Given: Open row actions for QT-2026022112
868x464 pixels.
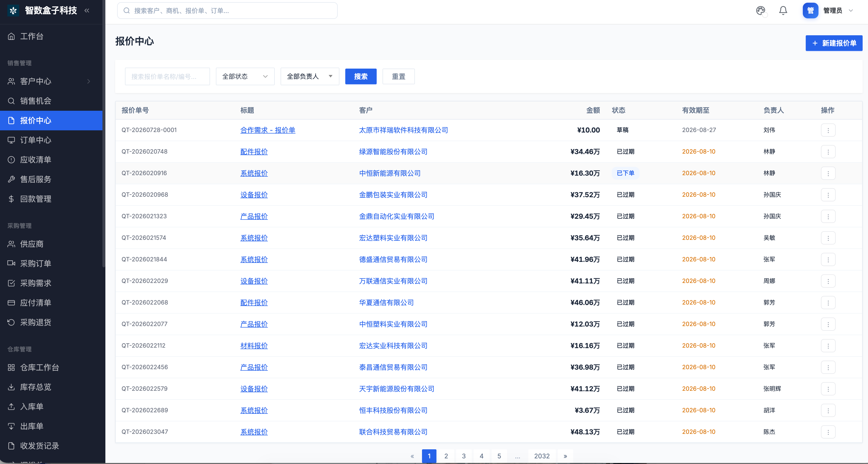Looking at the screenshot, I should (828, 346).
